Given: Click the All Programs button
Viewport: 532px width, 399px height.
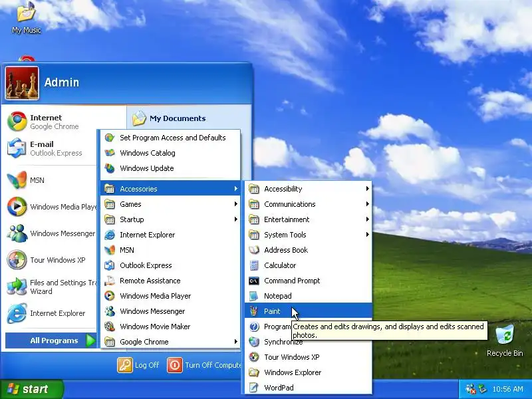Looking at the screenshot, I should pyautogui.click(x=51, y=340).
